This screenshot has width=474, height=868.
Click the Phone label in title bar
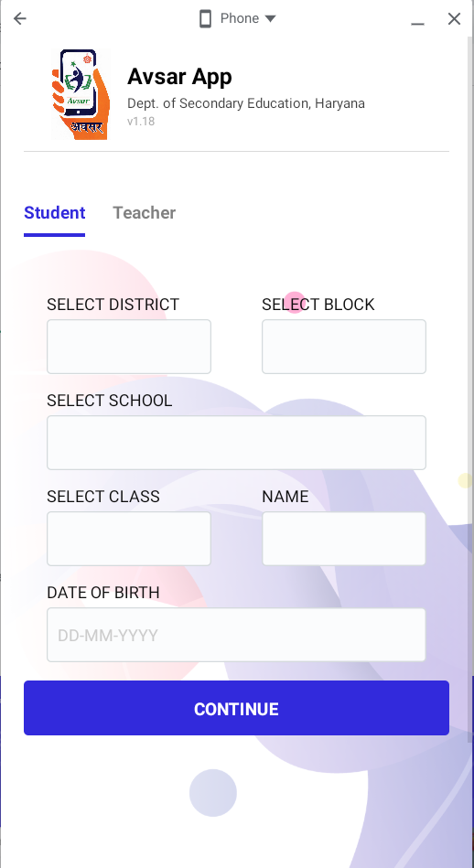click(x=240, y=18)
